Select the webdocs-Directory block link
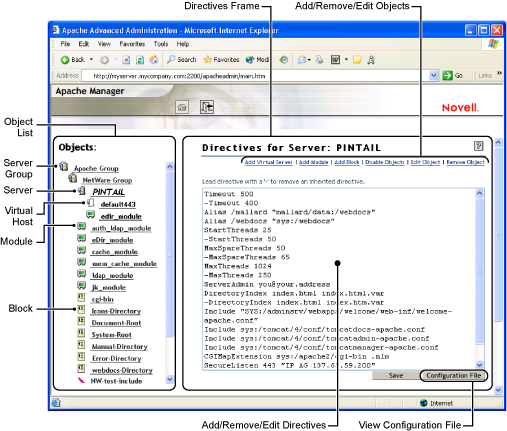Viewport: 507px width, 431px height. (x=122, y=370)
